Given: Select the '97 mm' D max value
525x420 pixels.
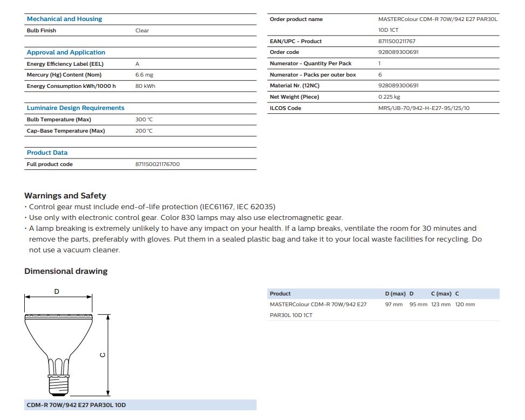Looking at the screenshot, I should coord(393,305).
